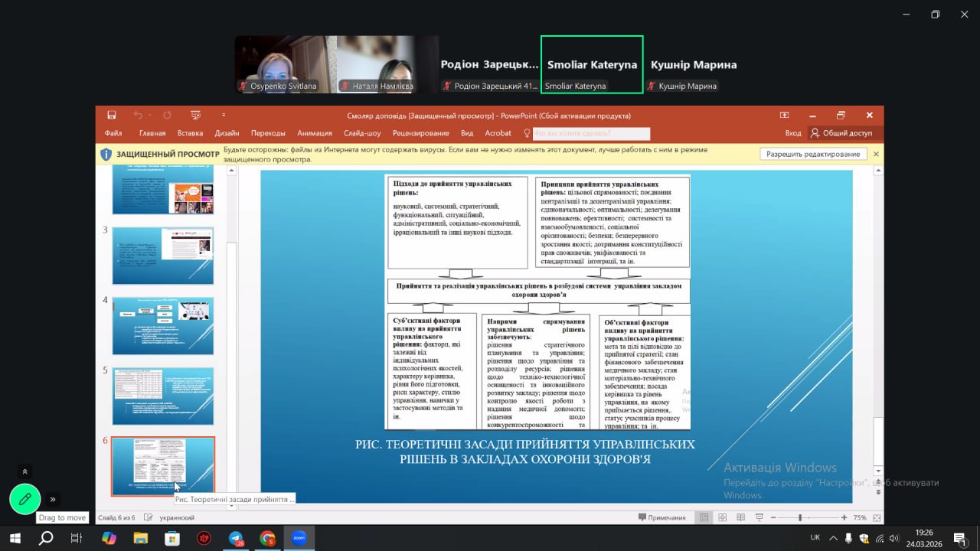Open Telegram from the Windows taskbar
The image size is (980, 551).
click(235, 538)
